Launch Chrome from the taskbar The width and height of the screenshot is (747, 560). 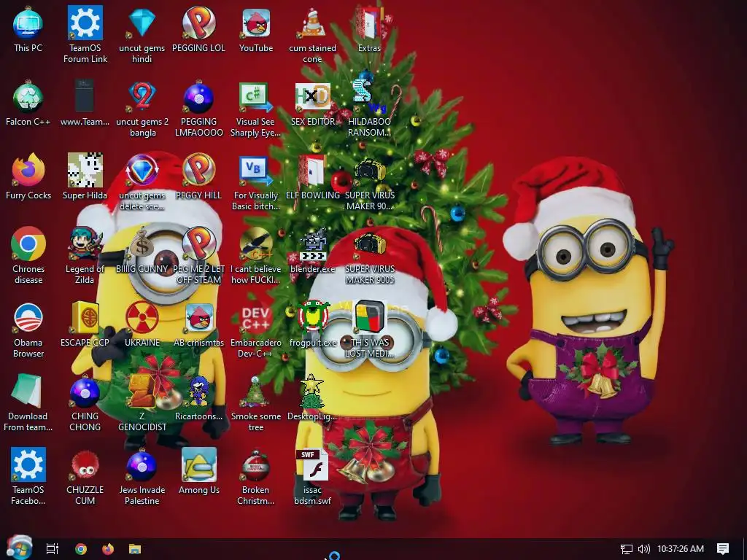(x=80, y=548)
